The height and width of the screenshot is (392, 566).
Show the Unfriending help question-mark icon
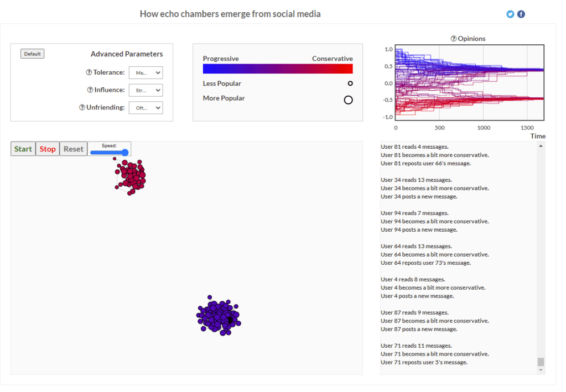point(82,108)
